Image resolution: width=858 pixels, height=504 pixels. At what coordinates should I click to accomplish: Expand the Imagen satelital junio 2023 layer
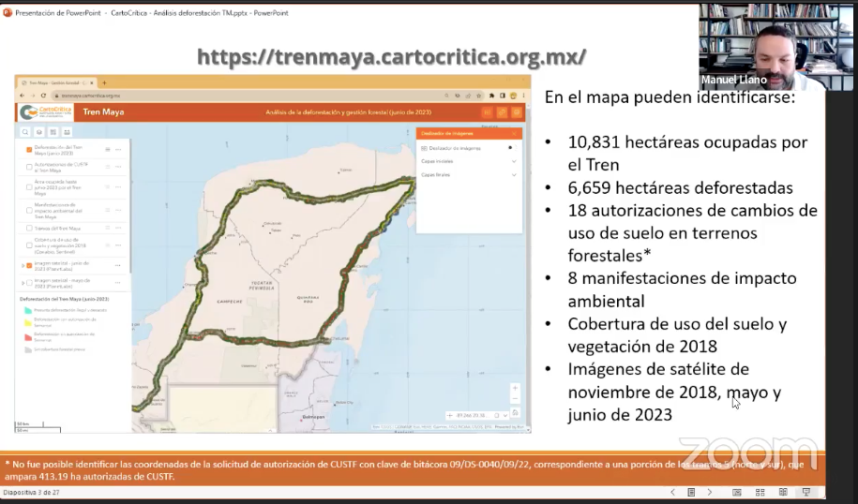coord(23,266)
